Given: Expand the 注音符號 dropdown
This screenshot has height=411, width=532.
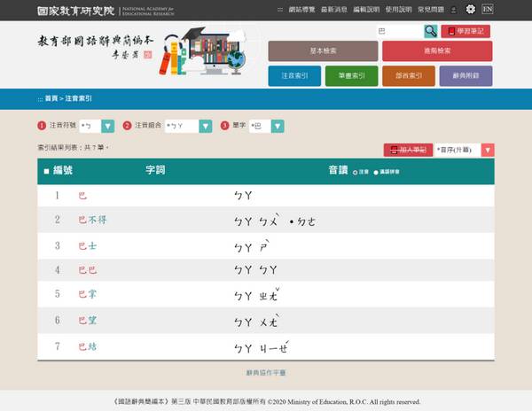Looking at the screenshot, I should click(x=97, y=126).
